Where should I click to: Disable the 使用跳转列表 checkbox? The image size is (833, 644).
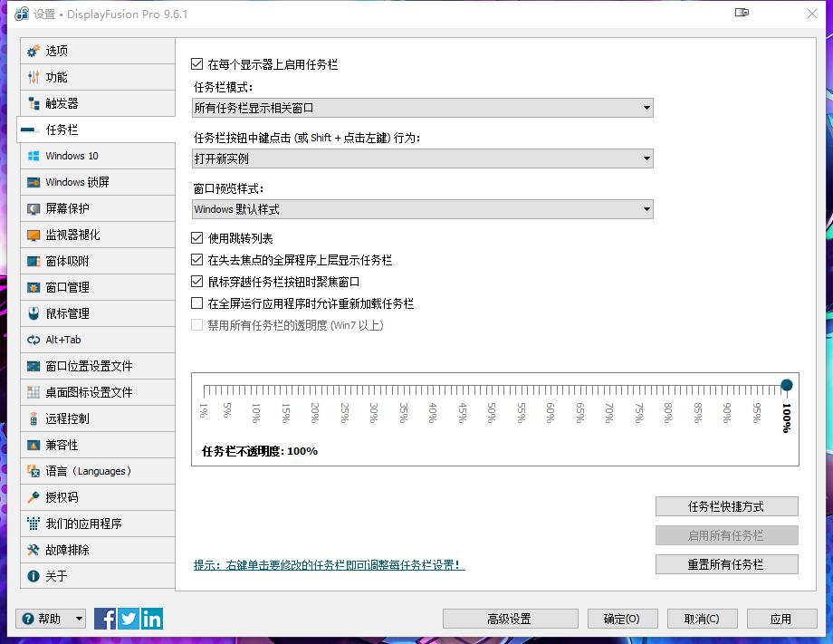click(x=196, y=238)
